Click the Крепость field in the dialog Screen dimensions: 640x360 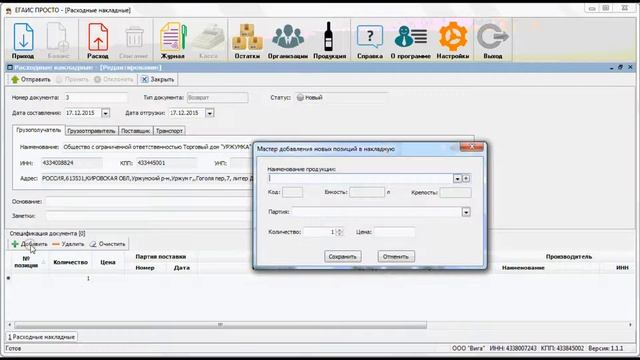456,192
